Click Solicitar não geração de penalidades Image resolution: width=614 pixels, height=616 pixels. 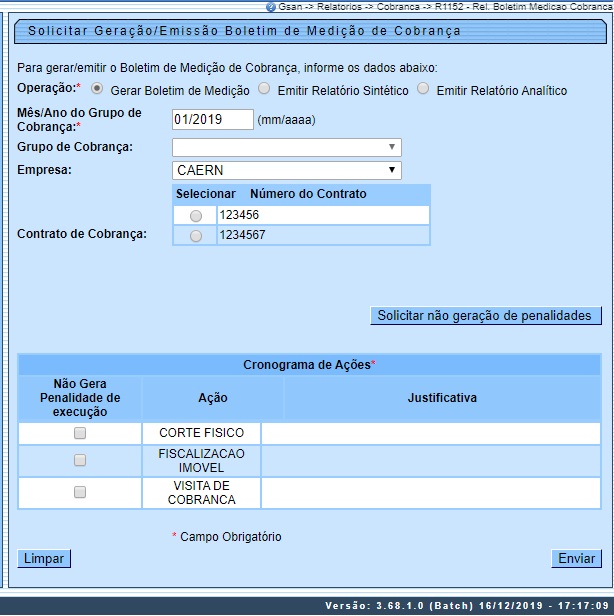485,316
